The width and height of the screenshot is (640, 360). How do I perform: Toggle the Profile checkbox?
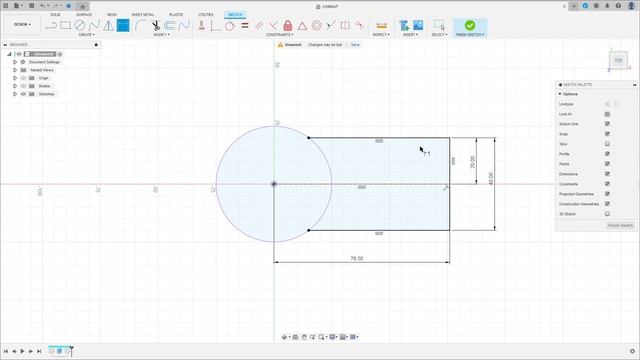click(607, 154)
